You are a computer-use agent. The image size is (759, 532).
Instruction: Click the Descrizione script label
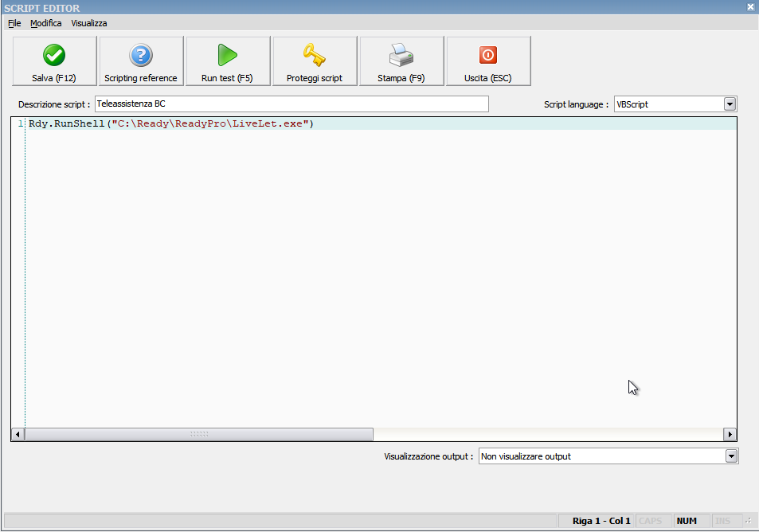[x=54, y=104]
